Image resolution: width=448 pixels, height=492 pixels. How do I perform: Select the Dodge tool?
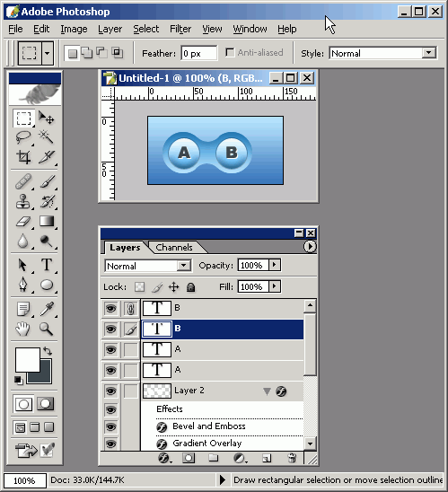pyautogui.click(x=47, y=241)
